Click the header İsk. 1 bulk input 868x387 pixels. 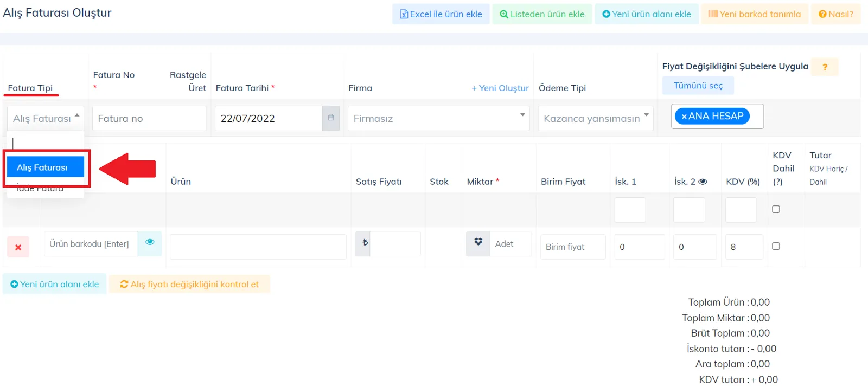click(630, 210)
